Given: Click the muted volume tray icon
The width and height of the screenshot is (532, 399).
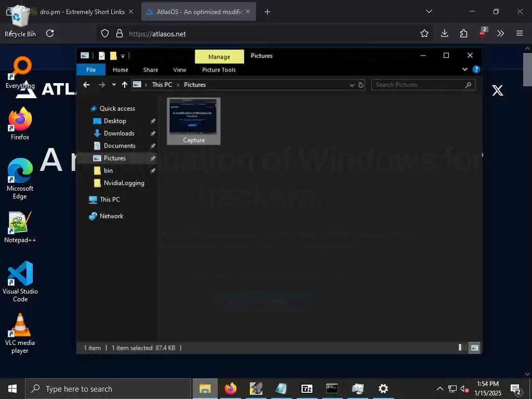Looking at the screenshot, I should click(x=464, y=389).
